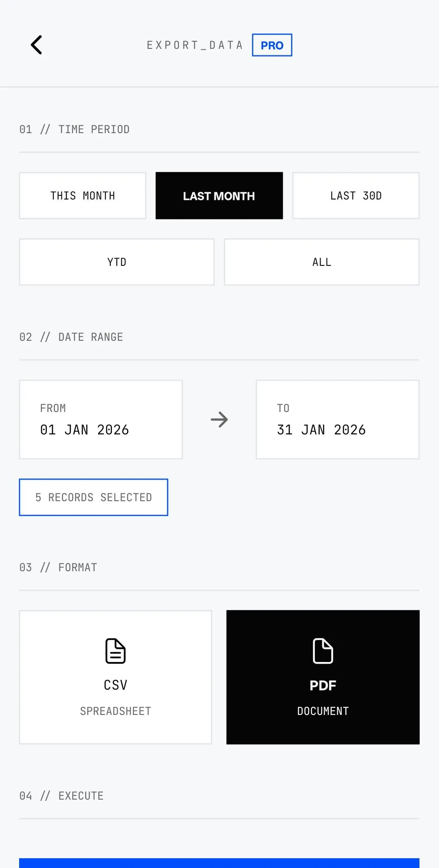Click the 5 RECORDS SELECTED badge
Image resolution: width=439 pixels, height=868 pixels.
click(x=94, y=498)
